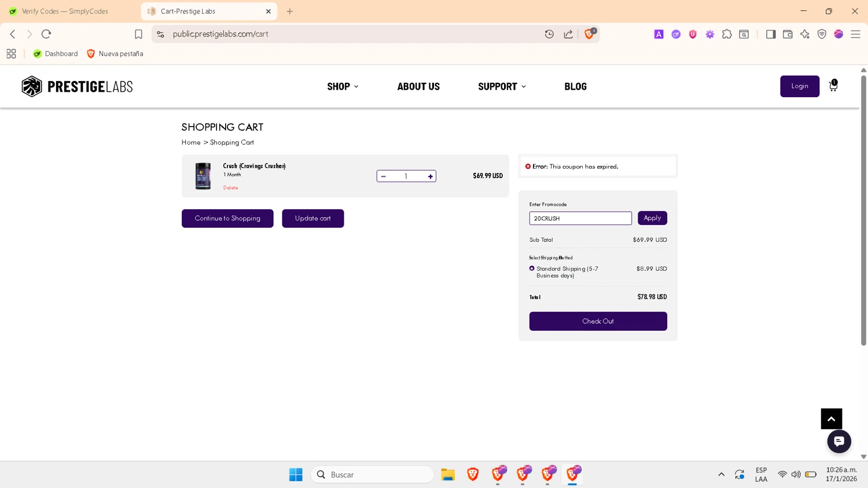Image resolution: width=868 pixels, height=488 pixels.
Task: Open the shopping cart icon in header
Action: coord(833,86)
